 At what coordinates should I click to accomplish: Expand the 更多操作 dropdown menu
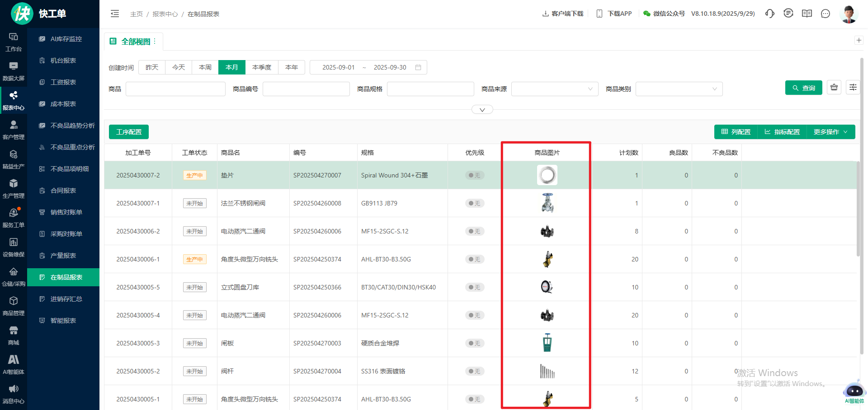(830, 132)
